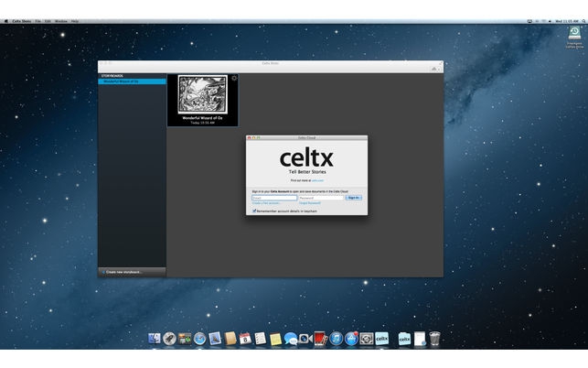Viewport: 588px width, 368px height.
Task: Click the Forgot Password link
Action: (x=310, y=203)
